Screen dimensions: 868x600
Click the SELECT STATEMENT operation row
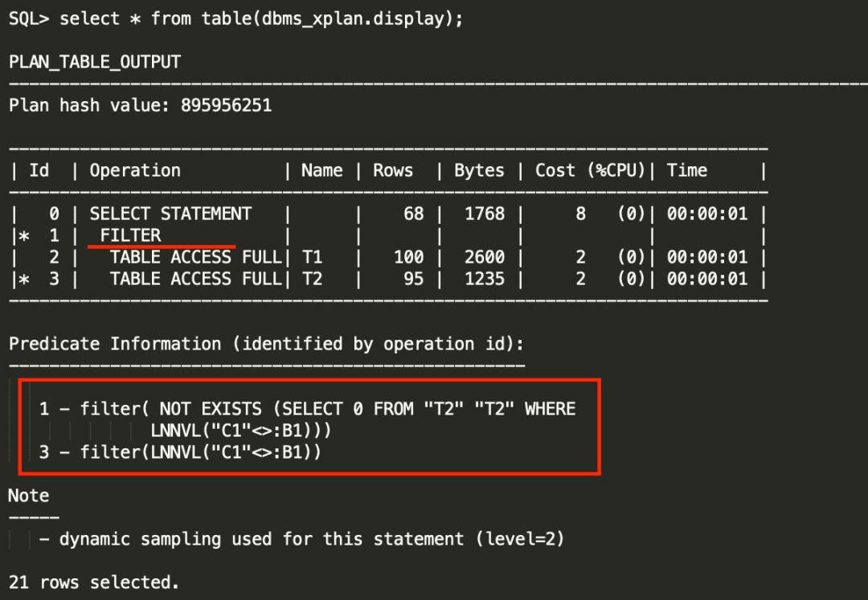170,214
